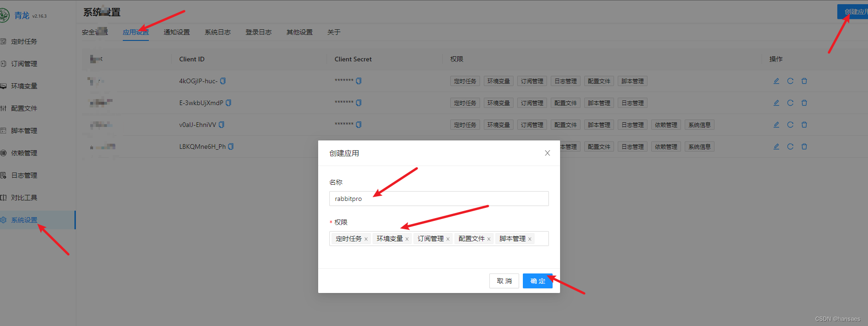Open the 权限 multi-select dropdown

click(541, 239)
